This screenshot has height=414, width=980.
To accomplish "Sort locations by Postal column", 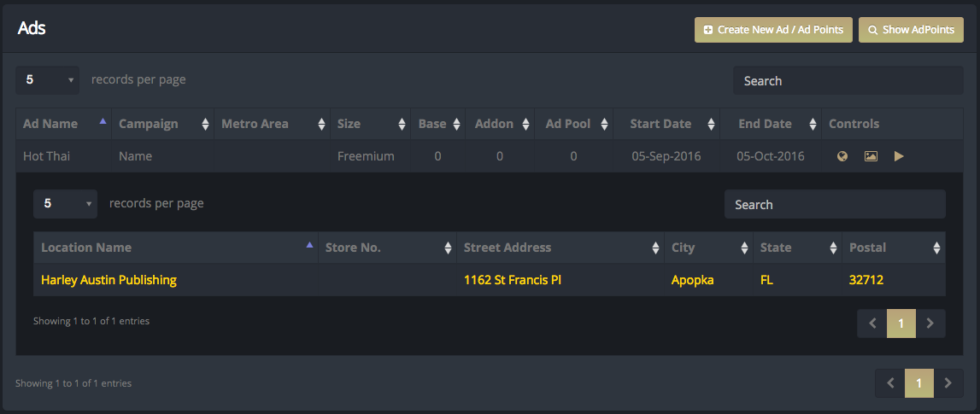I will 894,248.
